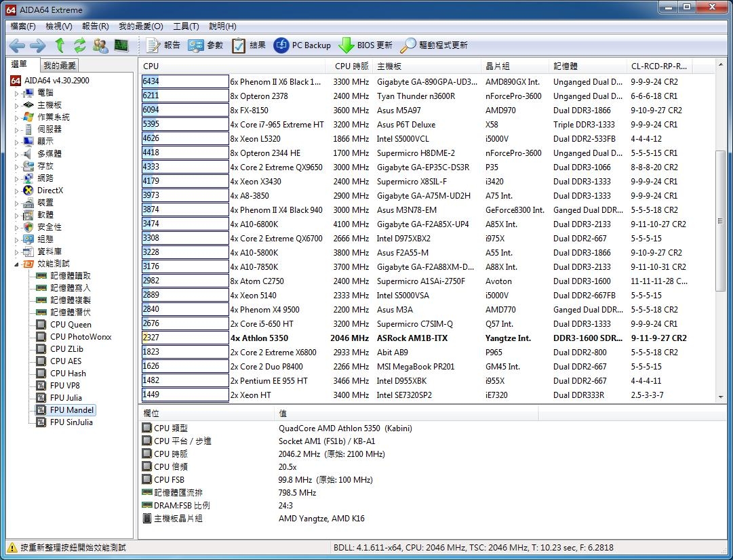This screenshot has width=733, height=560.
Task: Click the green Refresh arrows icon
Action: click(80, 45)
